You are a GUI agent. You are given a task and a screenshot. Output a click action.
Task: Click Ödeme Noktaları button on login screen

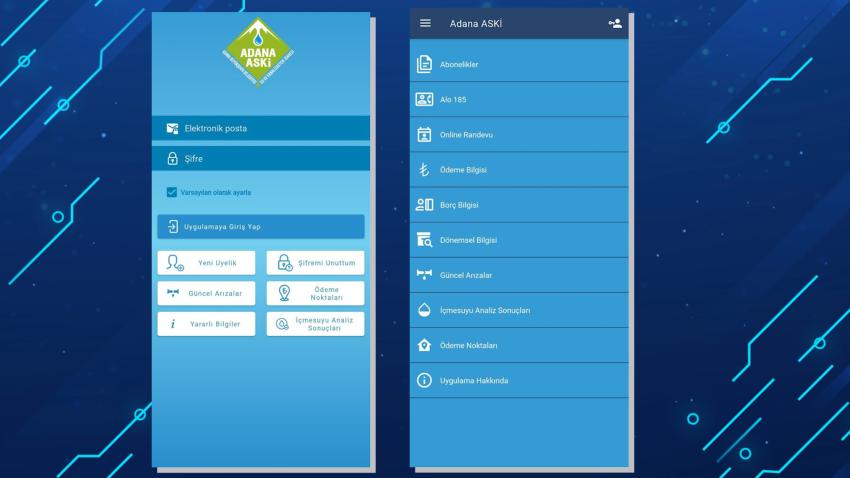click(x=315, y=293)
